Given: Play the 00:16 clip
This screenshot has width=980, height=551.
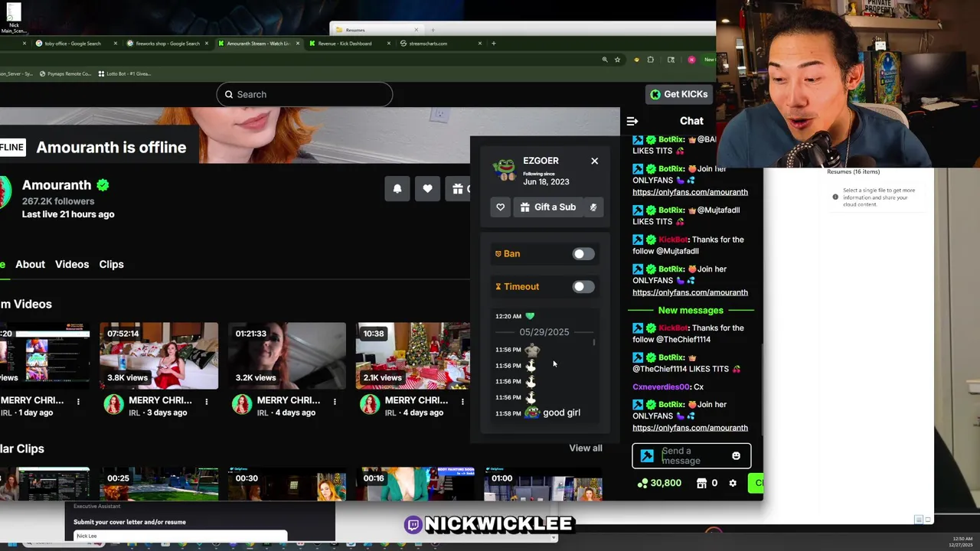Looking at the screenshot, I should (x=414, y=484).
